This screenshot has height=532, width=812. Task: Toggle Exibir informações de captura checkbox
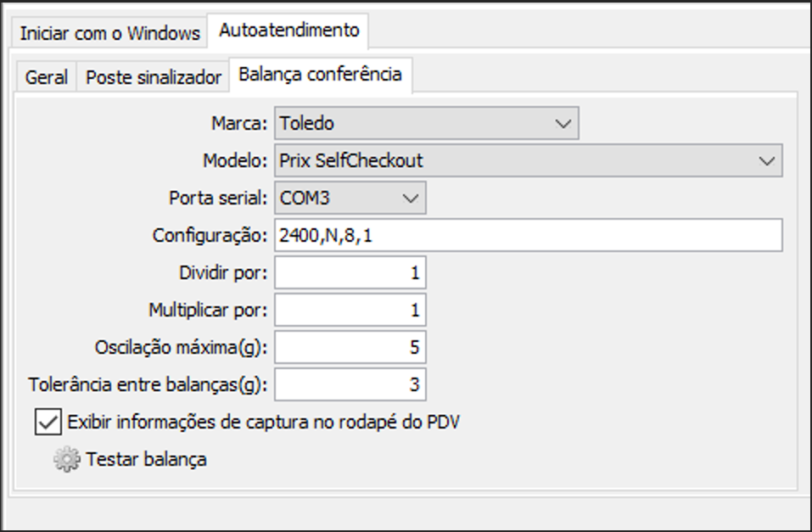pos(48,422)
